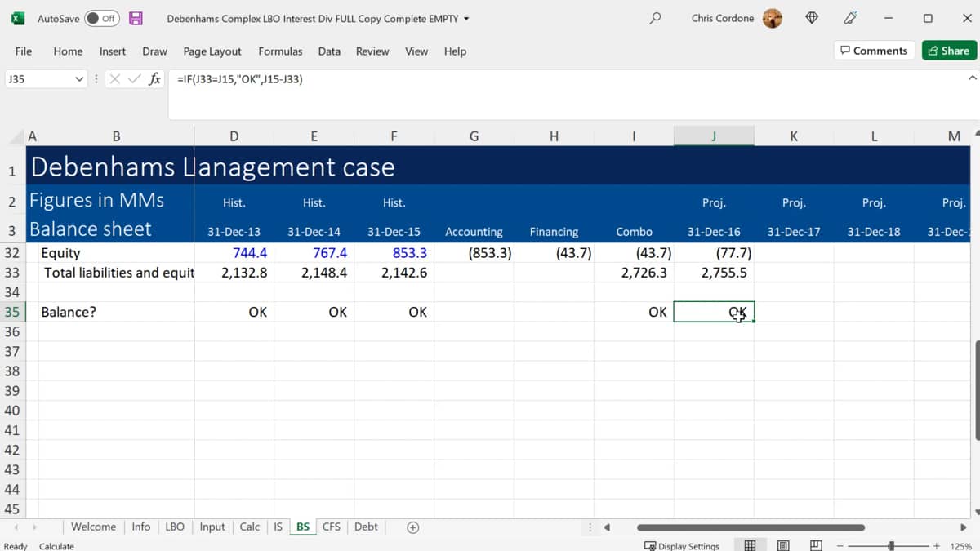Open the IS sheet tab
The image size is (980, 551).
[278, 527]
